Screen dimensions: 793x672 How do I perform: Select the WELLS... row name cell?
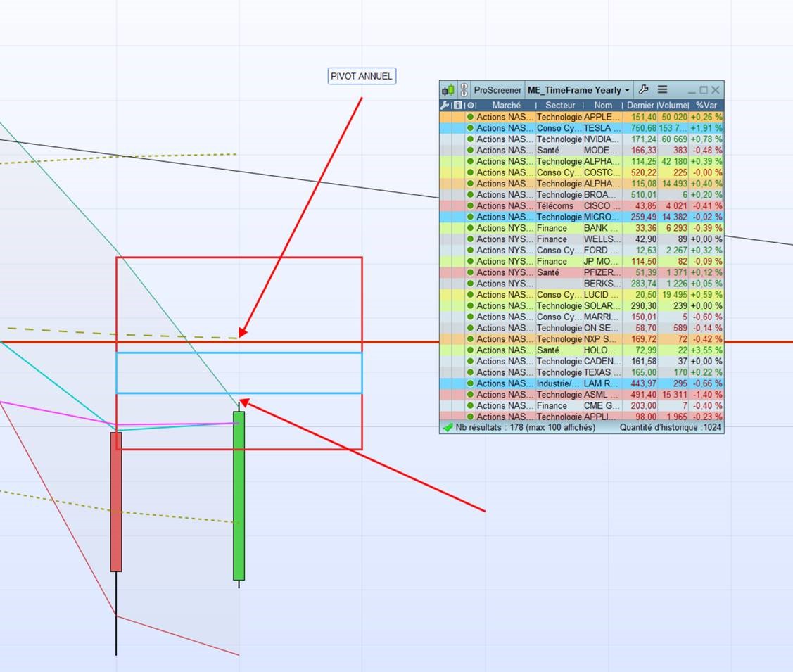[602, 239]
